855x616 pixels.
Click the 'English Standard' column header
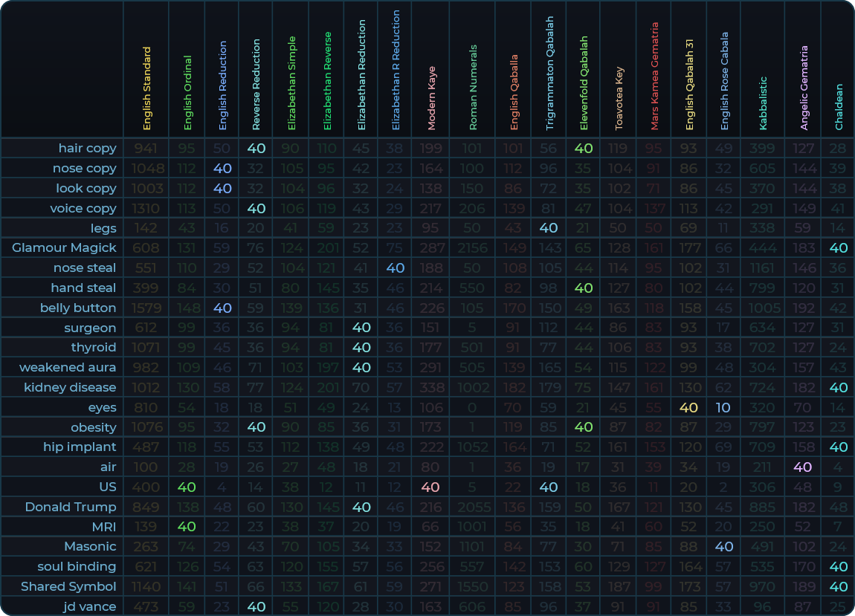pyautogui.click(x=146, y=89)
